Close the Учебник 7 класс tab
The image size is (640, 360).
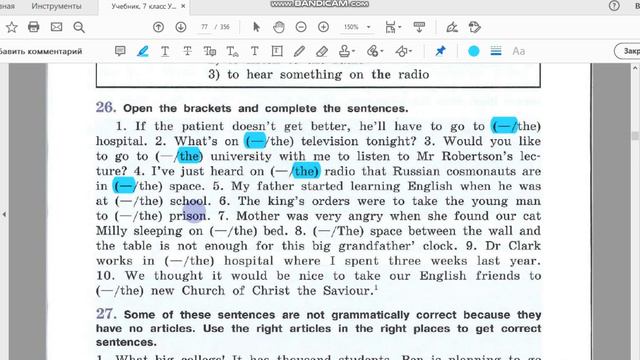183,6
